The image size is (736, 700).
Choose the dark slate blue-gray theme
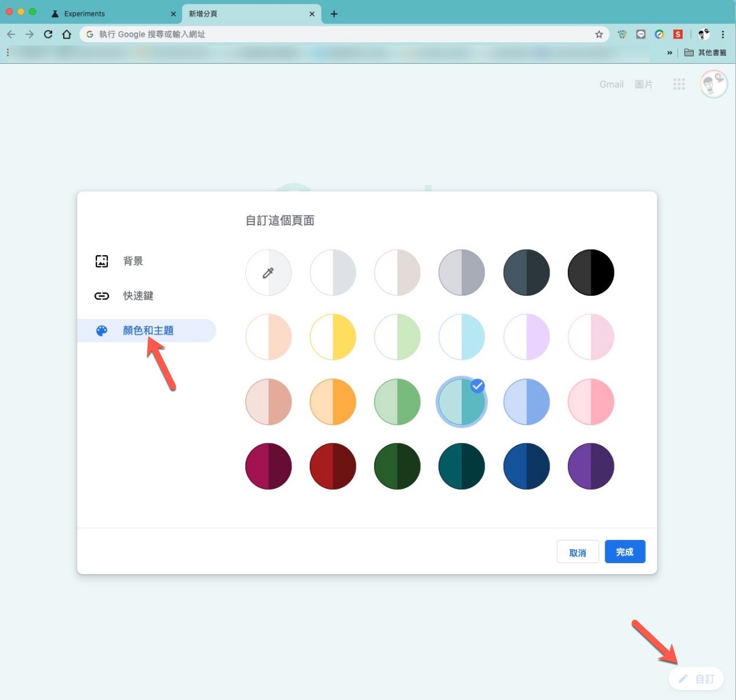point(526,272)
